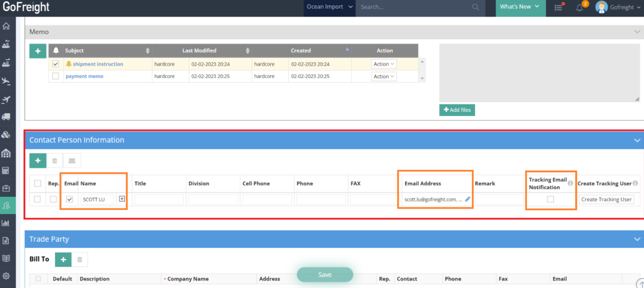Open the truck icon in sidebar
This screenshot has height=288, width=644.
pos(6,117)
